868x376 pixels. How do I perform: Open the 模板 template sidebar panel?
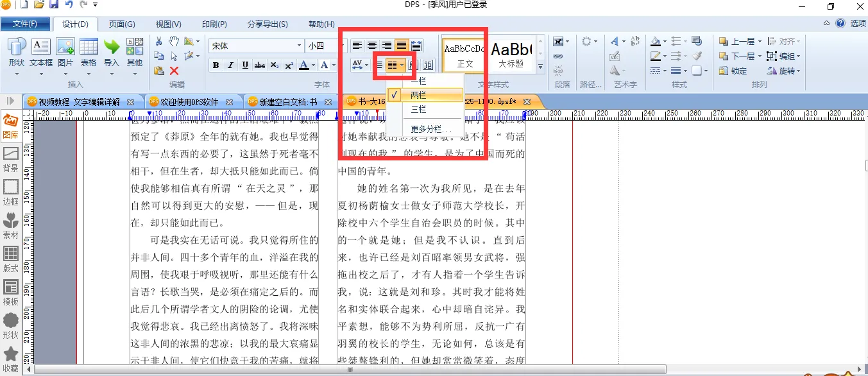tap(11, 293)
